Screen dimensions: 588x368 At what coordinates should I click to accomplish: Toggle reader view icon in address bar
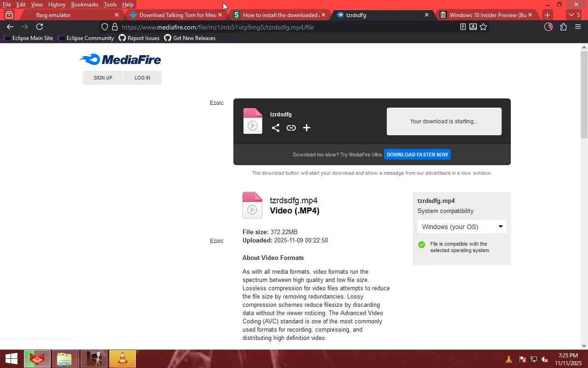coord(463,27)
